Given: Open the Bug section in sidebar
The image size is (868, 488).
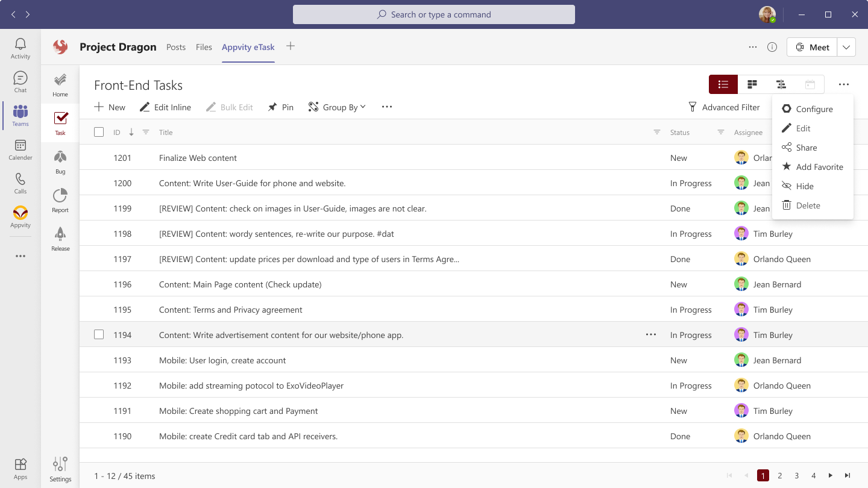Looking at the screenshot, I should tap(60, 161).
